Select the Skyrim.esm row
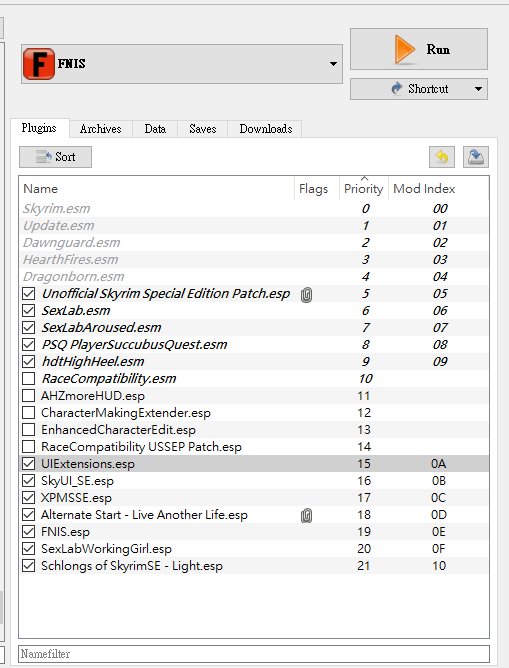 pos(254,209)
